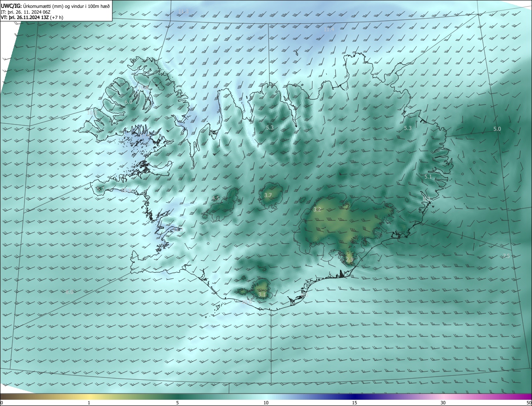Click the 6.0 value in the Westfjords
This screenshot has height=406, width=532.
coord(128,102)
